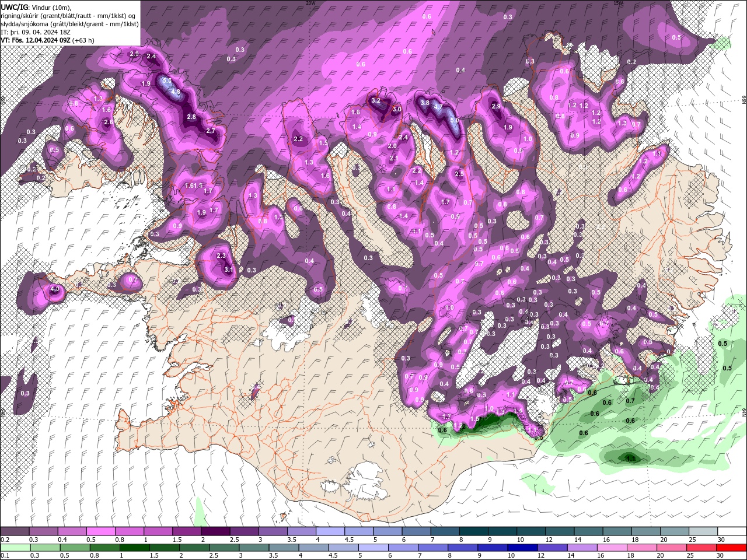The height and width of the screenshot is (560, 747).
Task: Pick the darkest purple swatch labeled 2 on snow scale
Action: pyautogui.click(x=215, y=531)
